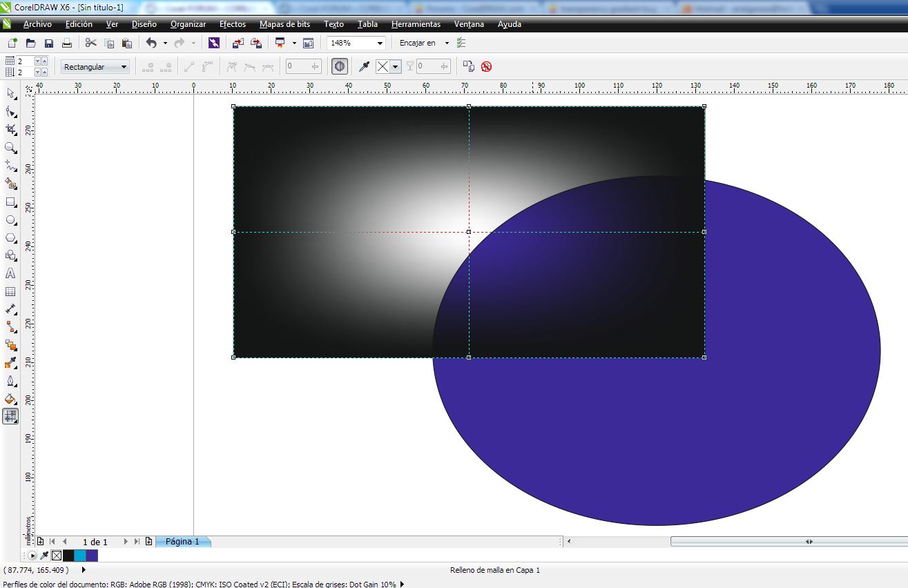
Task: Select the Outline Pen tool
Action: pos(10,381)
